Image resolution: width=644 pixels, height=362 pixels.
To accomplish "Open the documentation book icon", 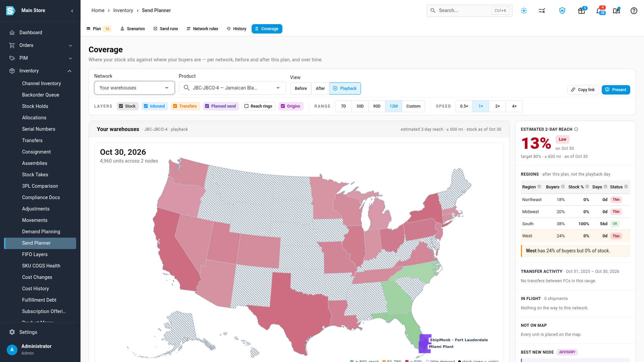I will tap(616, 11).
